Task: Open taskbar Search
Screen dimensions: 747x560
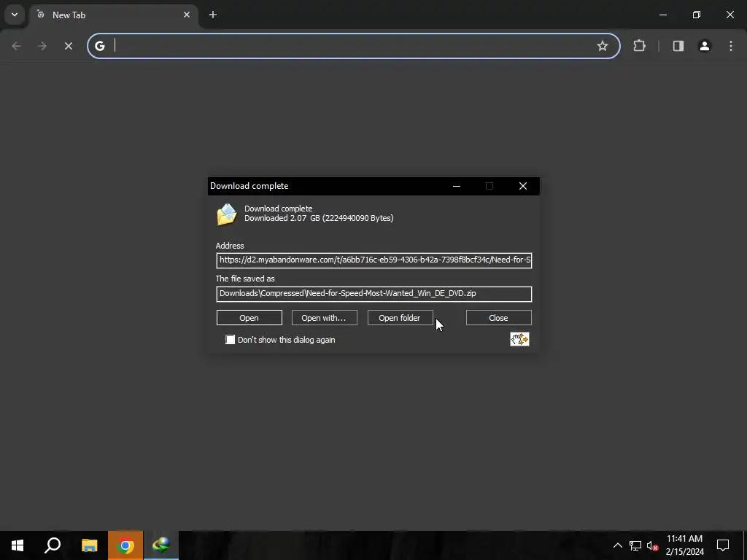Action: pyautogui.click(x=53, y=545)
